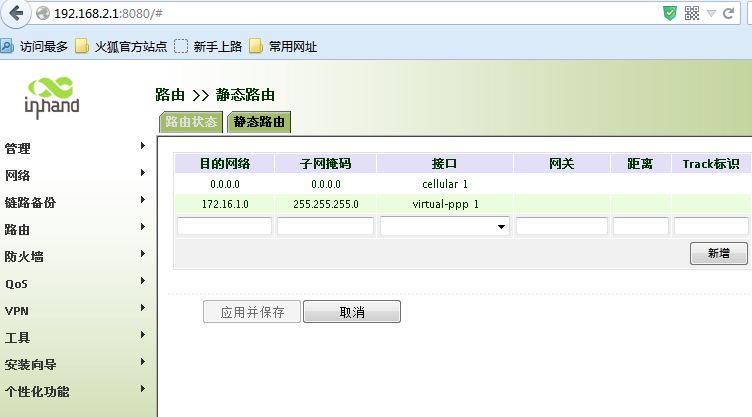Click the browser back arrow button
The image size is (752, 417).
(x=15, y=14)
